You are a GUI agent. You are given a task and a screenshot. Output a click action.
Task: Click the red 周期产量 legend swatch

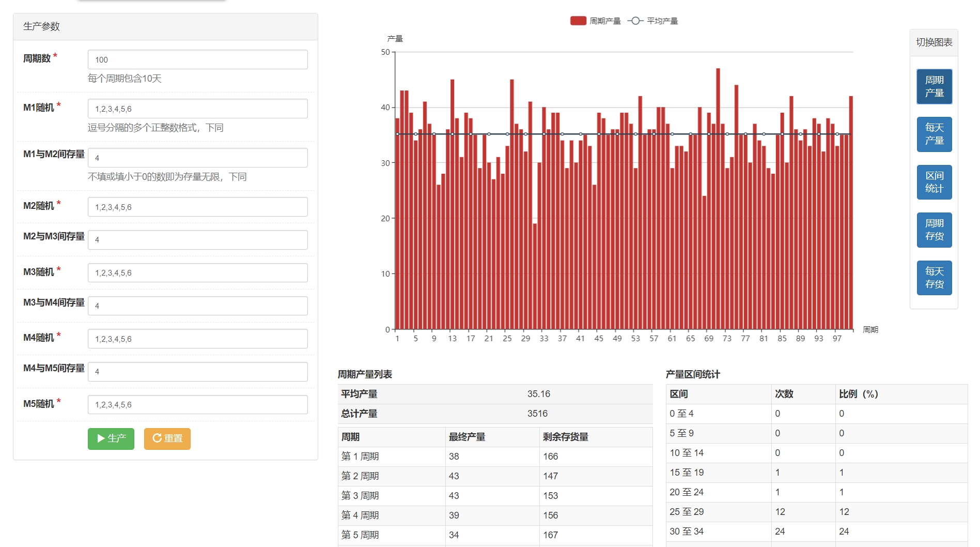[578, 21]
